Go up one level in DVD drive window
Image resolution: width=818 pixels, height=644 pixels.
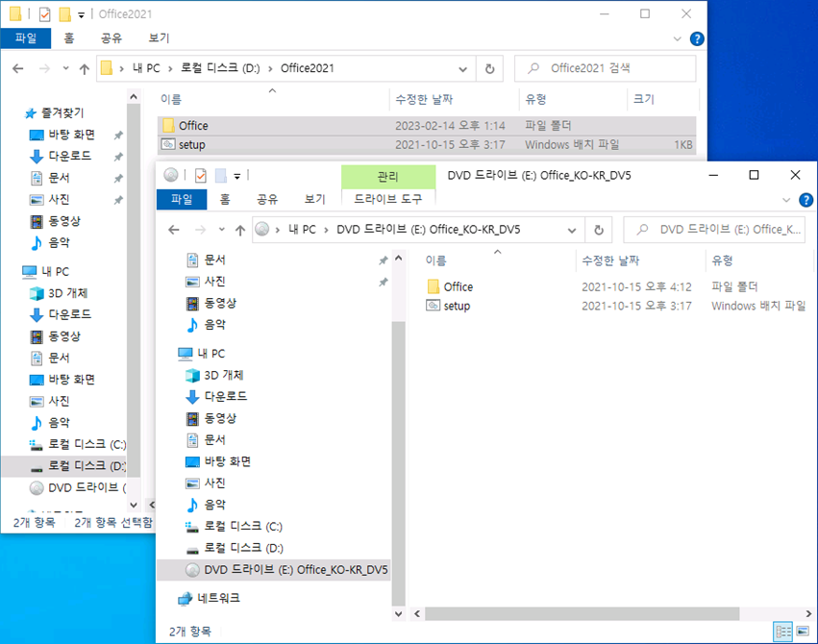239,230
